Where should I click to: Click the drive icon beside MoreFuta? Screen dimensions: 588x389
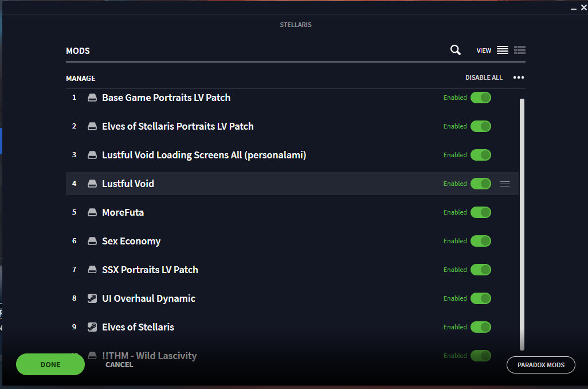point(92,212)
